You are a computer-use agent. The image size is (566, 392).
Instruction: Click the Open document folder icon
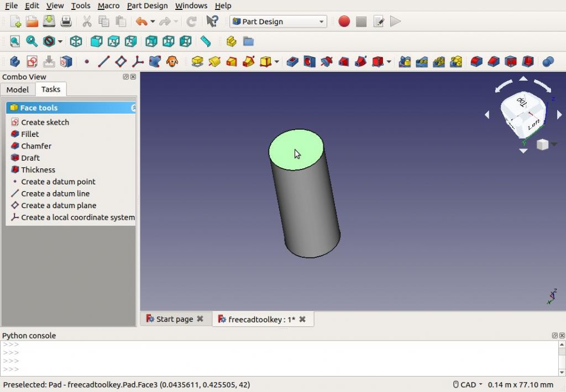pyautogui.click(x=32, y=22)
